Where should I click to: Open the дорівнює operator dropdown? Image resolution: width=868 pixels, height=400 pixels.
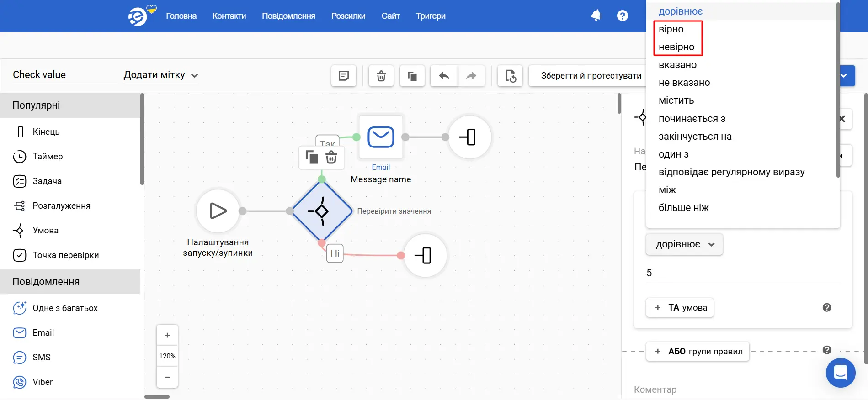(x=684, y=244)
